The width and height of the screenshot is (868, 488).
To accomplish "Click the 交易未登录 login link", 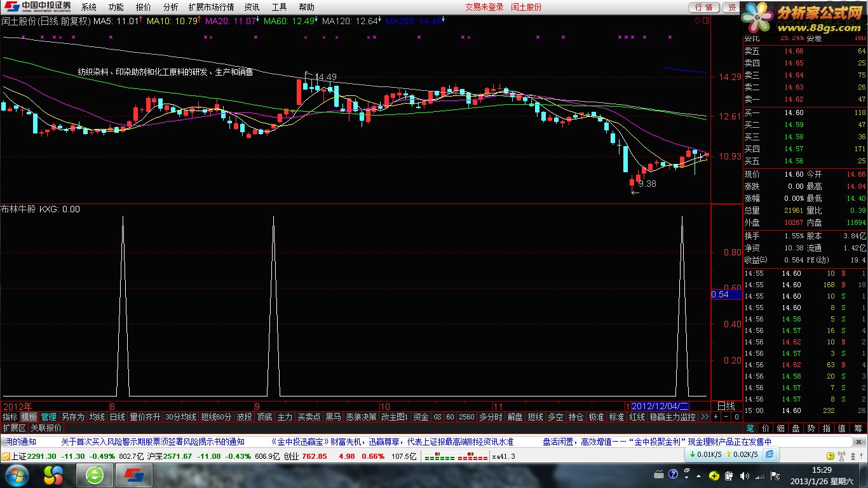I will (484, 7).
